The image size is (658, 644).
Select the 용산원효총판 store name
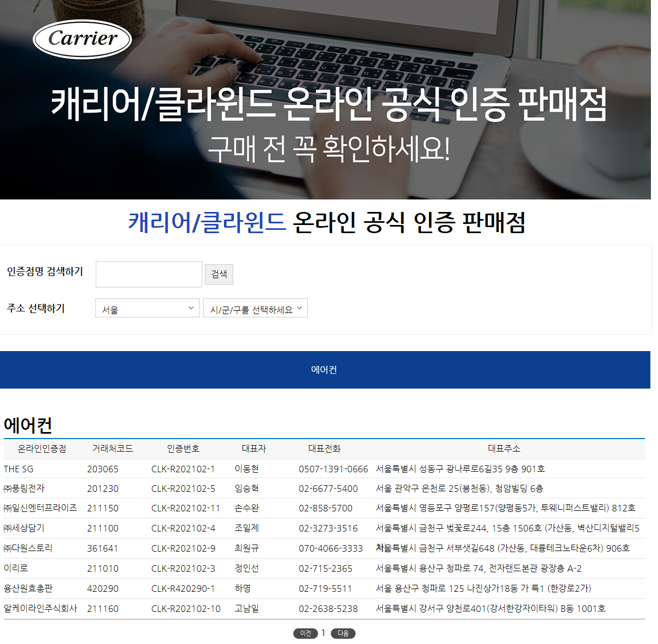(28, 588)
